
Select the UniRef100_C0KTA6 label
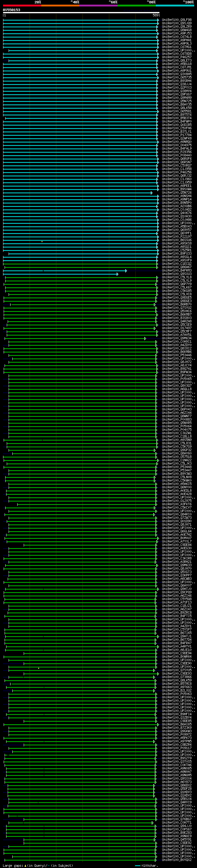(x=176, y=765)
